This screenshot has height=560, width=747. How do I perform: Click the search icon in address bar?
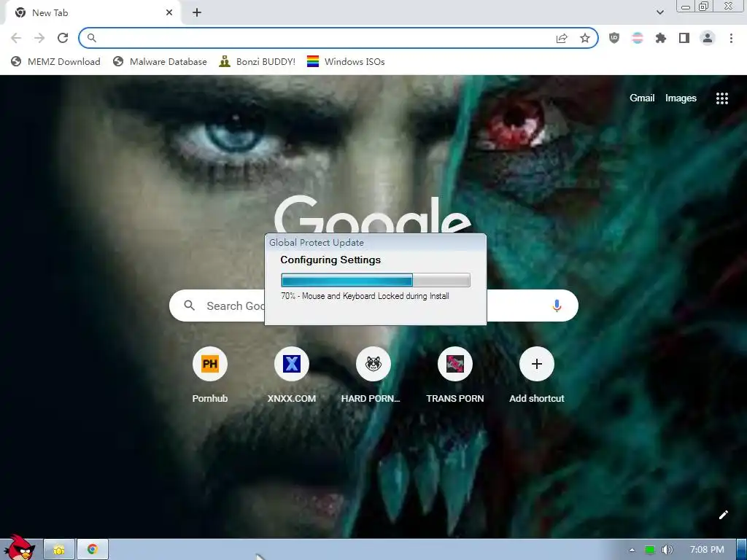[x=92, y=38]
